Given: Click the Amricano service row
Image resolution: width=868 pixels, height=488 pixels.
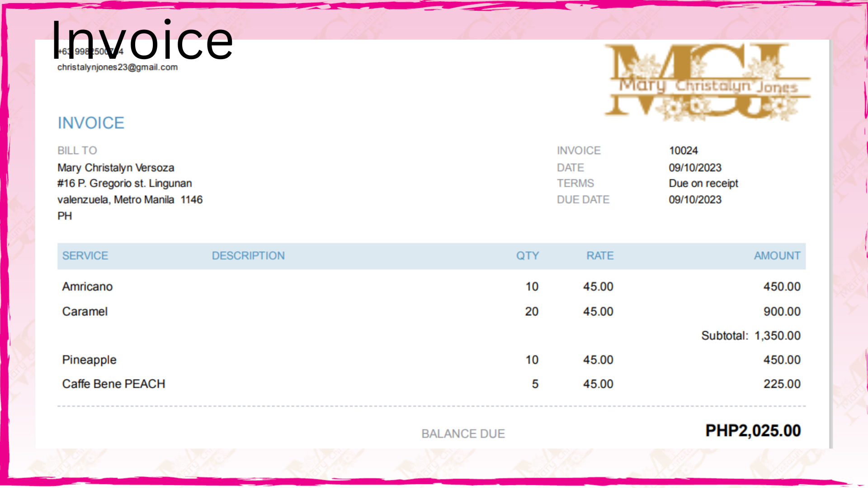Looking at the screenshot, I should click(x=87, y=286).
